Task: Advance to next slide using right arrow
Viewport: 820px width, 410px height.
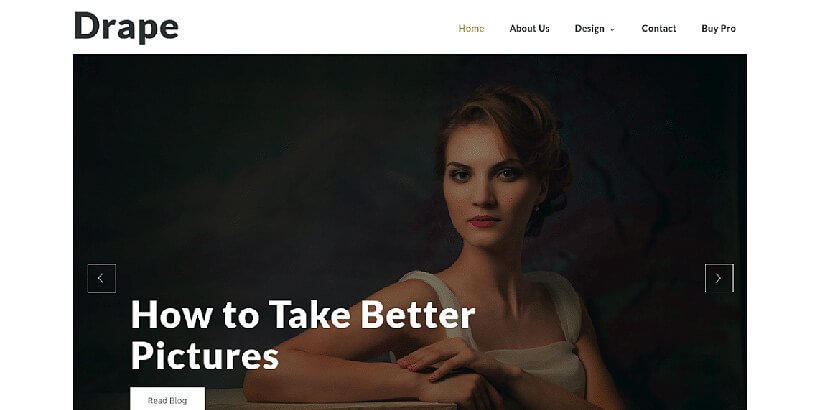Action: 719,278
